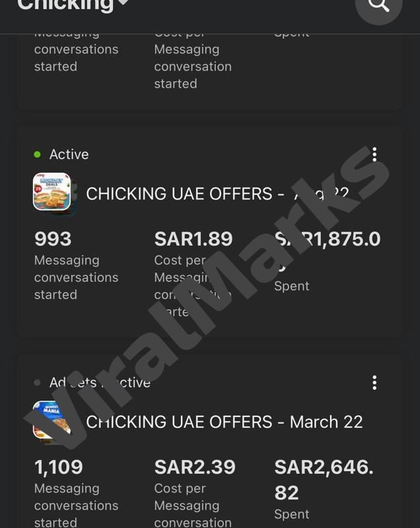Open CHICKING UAE OFFERS Aug 22 campaign title
The height and width of the screenshot is (528, 420).
[217, 194]
